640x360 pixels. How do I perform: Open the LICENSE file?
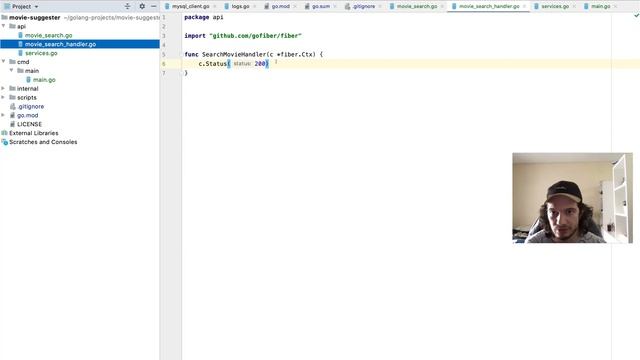click(x=29, y=124)
